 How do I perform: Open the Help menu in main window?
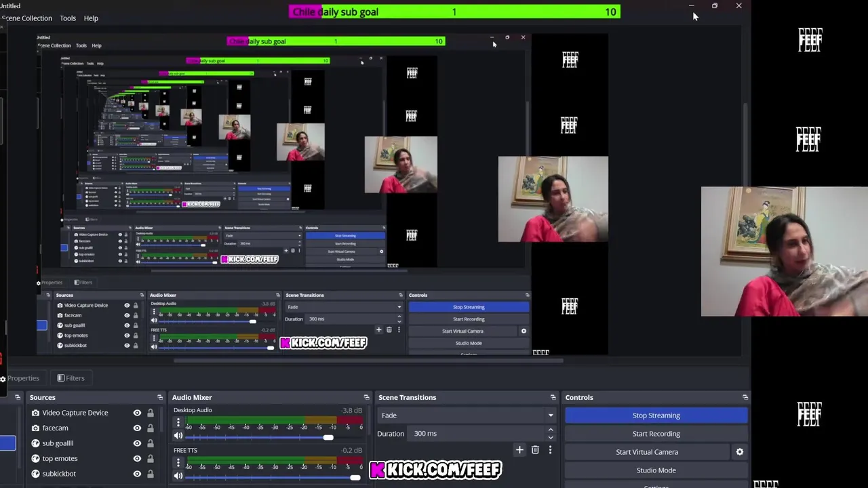pyautogui.click(x=91, y=18)
